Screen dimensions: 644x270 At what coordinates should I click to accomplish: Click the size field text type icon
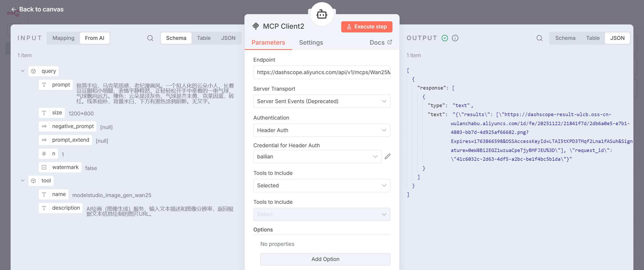(x=44, y=113)
